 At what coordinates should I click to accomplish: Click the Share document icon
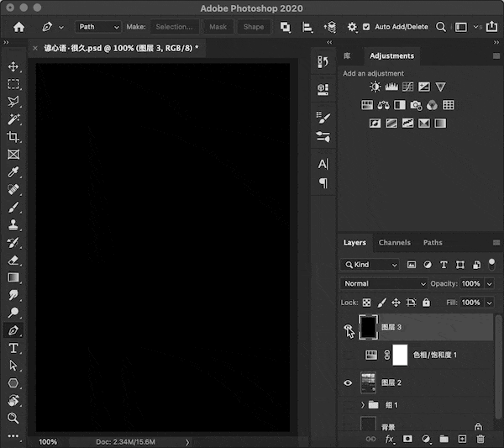click(x=491, y=26)
